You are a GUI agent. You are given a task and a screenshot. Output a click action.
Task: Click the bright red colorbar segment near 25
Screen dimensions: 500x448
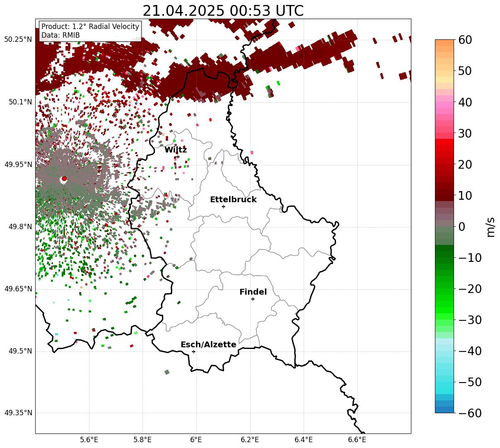[444, 142]
